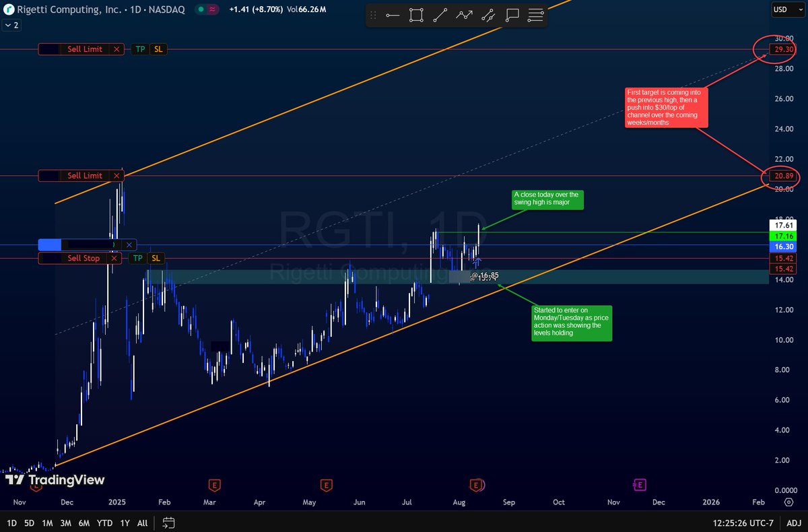This screenshot has height=532, width=808.
Task: Select the zigzag Path drawing tool
Action: coord(465,15)
